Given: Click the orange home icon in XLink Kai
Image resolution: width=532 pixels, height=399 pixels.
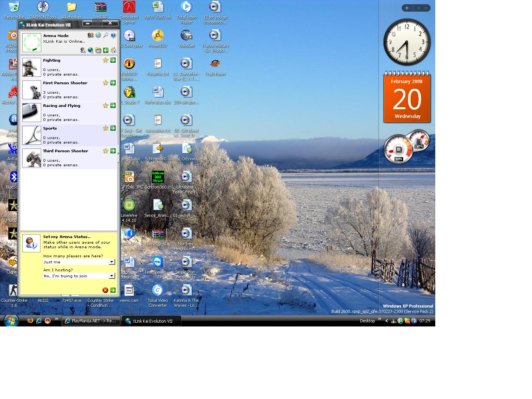Looking at the screenshot, I should pyautogui.click(x=113, y=50).
